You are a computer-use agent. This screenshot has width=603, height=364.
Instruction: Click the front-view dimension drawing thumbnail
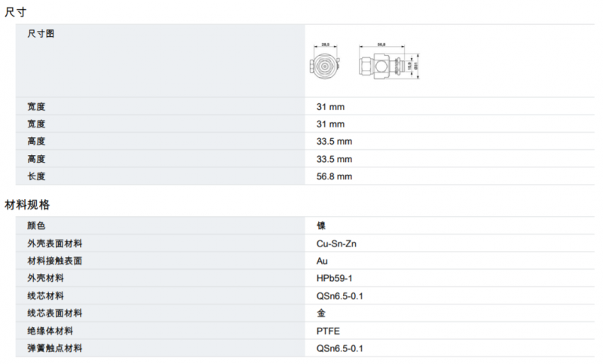[x=326, y=63]
